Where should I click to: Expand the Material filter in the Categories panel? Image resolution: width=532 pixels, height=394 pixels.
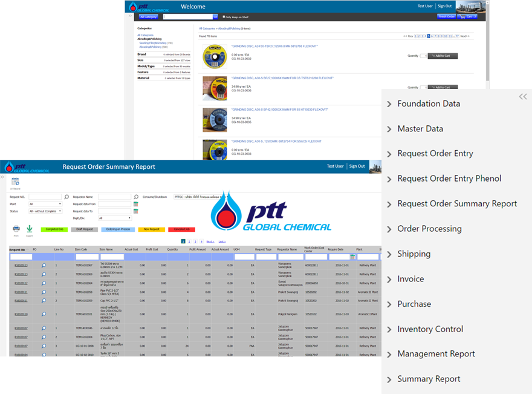coord(164,78)
